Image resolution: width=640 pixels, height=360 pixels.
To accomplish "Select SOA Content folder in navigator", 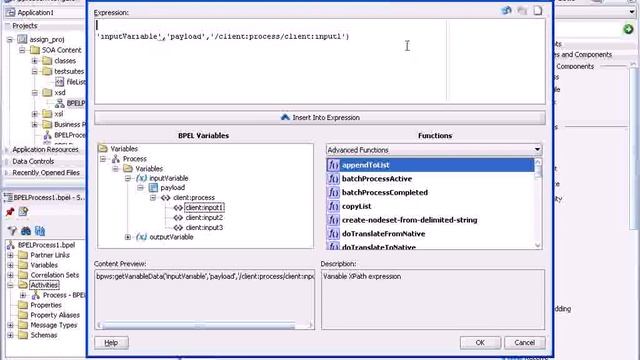I will 61,50.
